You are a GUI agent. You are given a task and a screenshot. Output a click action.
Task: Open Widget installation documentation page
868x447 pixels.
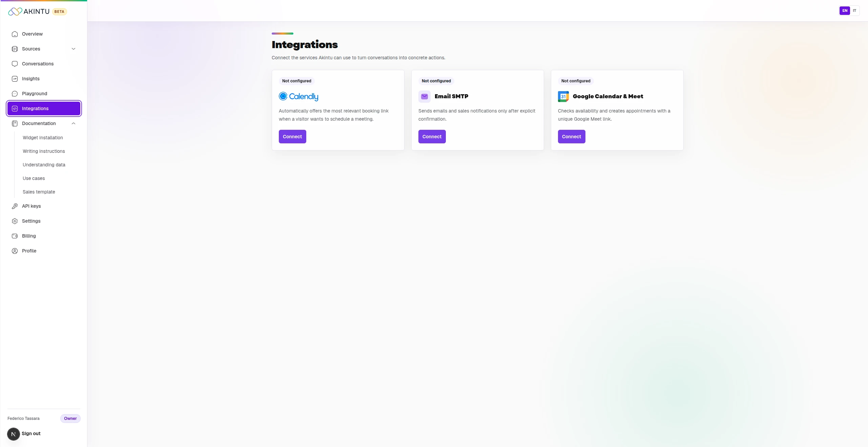pos(43,138)
